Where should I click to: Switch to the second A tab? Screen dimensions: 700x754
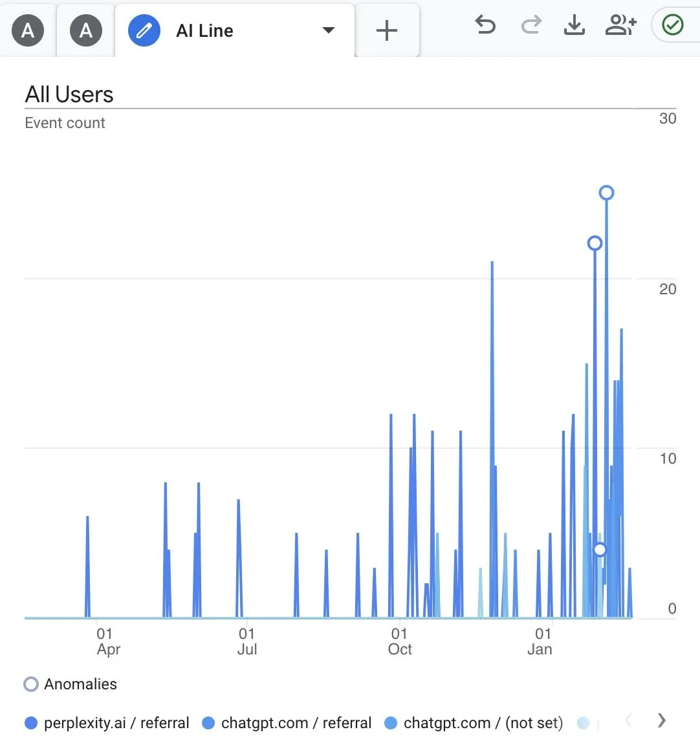(85, 30)
